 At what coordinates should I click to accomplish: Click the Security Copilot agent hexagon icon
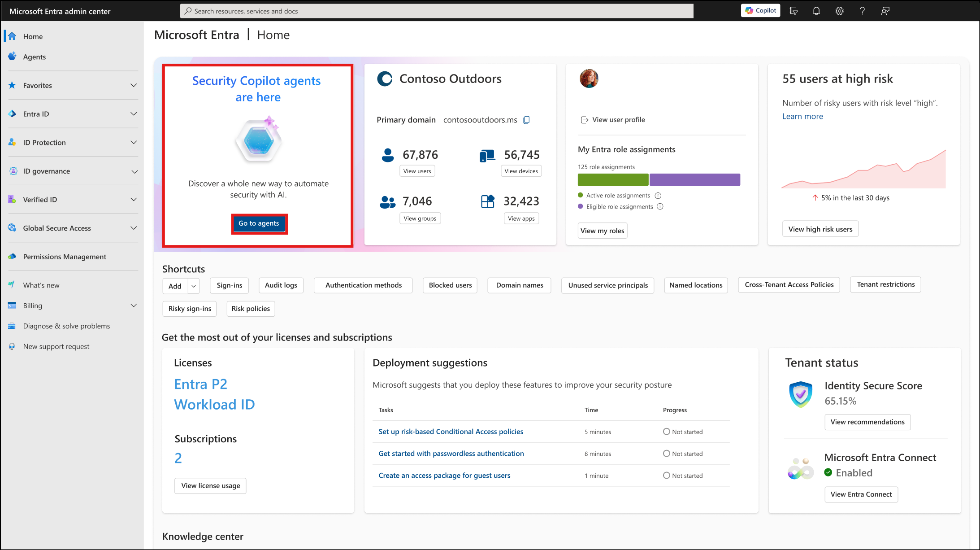[x=259, y=140]
